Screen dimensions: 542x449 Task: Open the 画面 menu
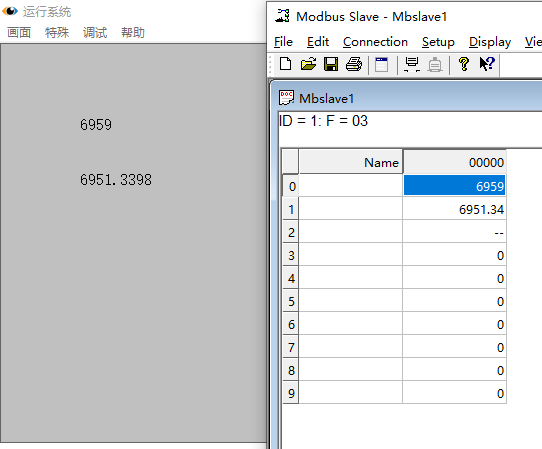click(19, 32)
